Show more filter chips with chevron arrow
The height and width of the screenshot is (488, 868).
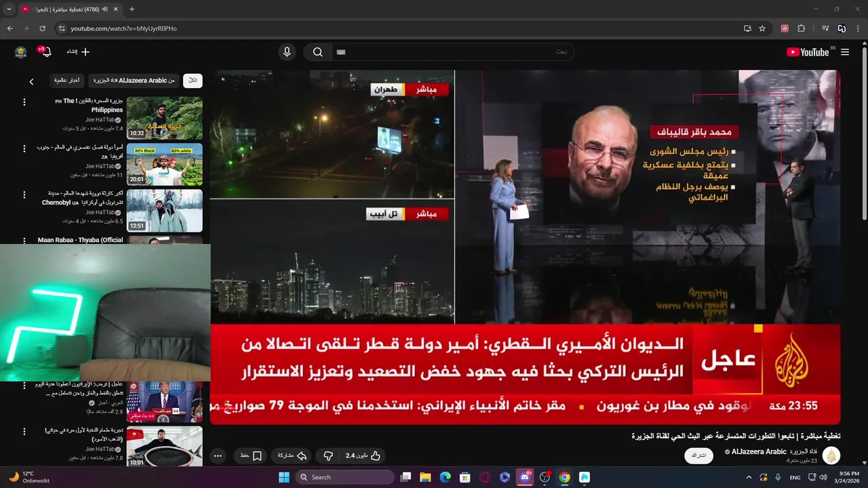[31, 81]
